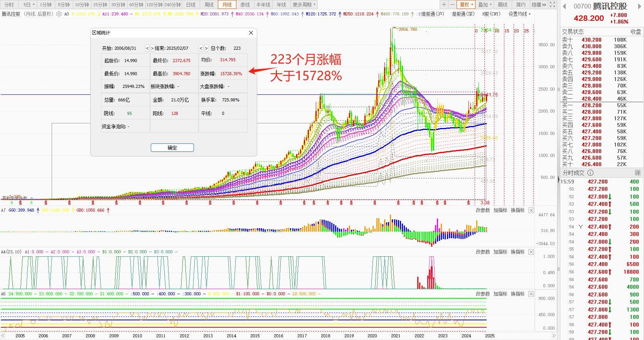Select the 120分钟 period tab
Screen dimensions: 644x340
tap(154, 5)
